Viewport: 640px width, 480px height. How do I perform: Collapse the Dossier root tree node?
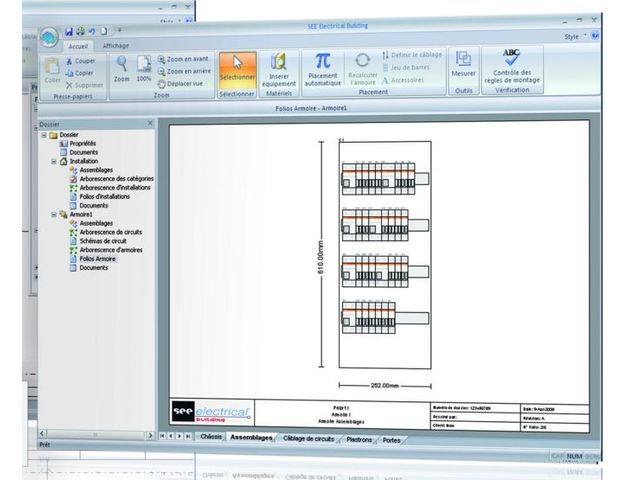coord(44,134)
